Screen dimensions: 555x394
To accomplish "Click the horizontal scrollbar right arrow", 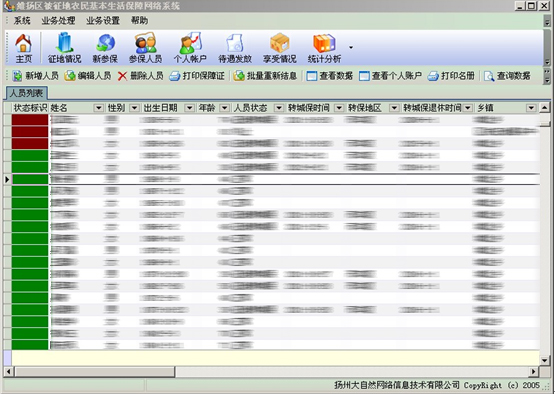I will click(x=534, y=371).
